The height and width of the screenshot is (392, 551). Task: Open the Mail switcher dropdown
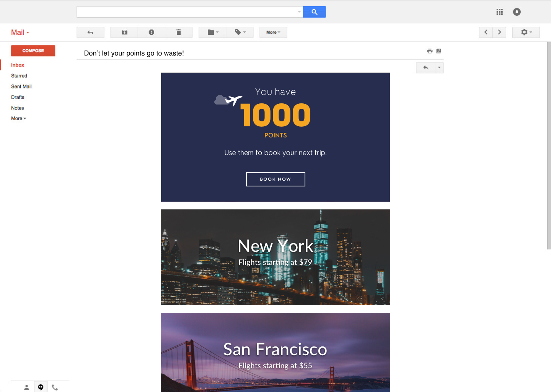(x=20, y=33)
